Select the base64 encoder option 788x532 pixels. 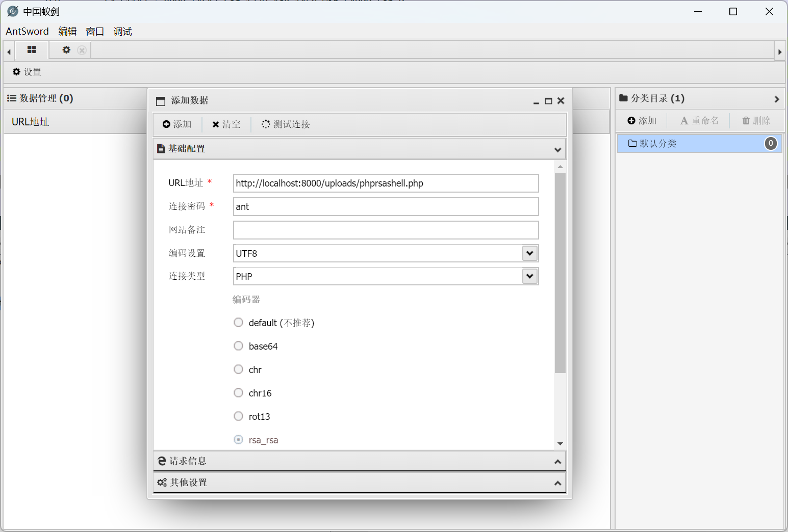(238, 346)
